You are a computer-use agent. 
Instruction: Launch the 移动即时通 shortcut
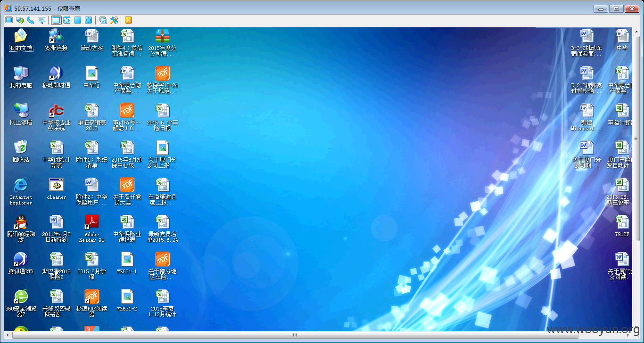(56, 77)
